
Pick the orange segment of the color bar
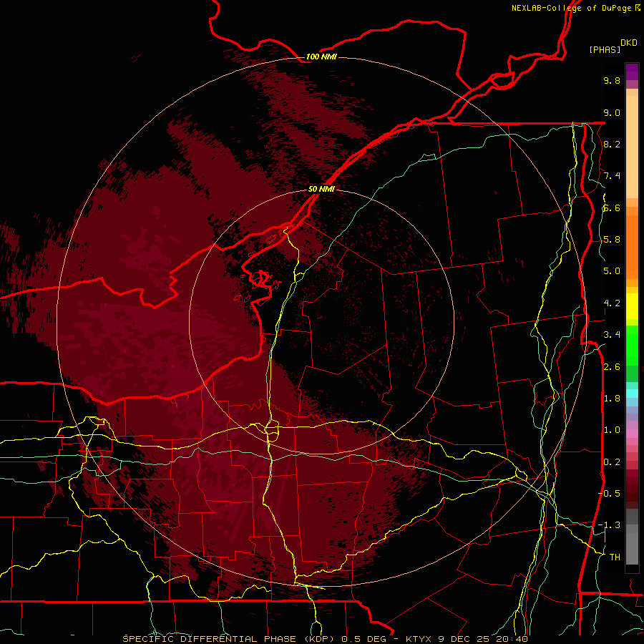coord(632,246)
